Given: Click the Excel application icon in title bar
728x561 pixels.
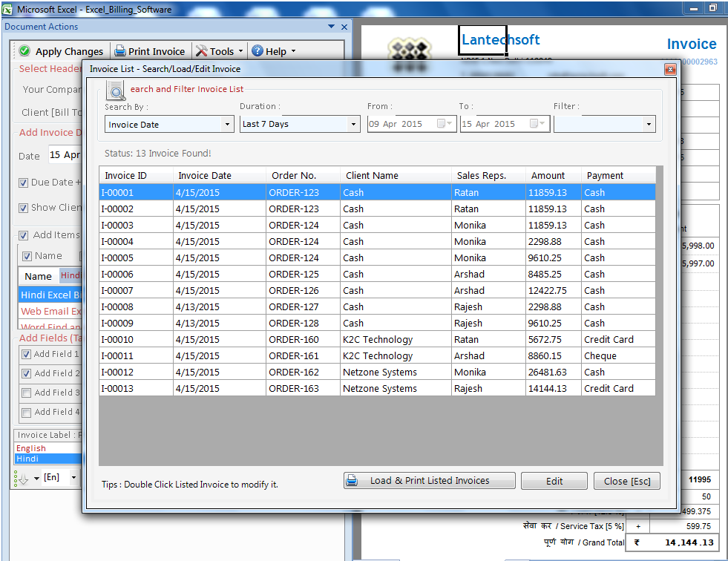Looking at the screenshot, I should 7,10.
